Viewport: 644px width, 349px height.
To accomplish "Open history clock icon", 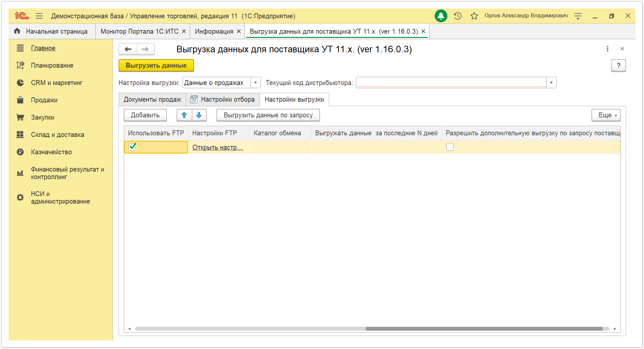I will click(x=458, y=16).
